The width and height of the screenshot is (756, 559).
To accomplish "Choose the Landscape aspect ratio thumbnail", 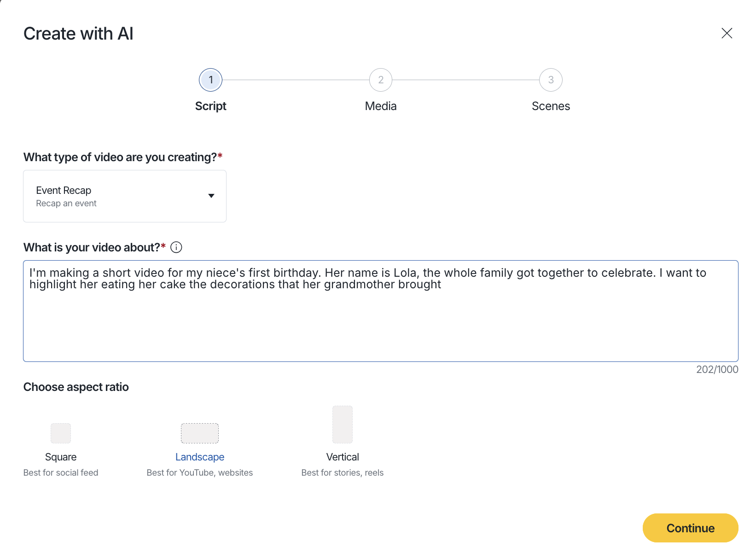I will click(199, 433).
